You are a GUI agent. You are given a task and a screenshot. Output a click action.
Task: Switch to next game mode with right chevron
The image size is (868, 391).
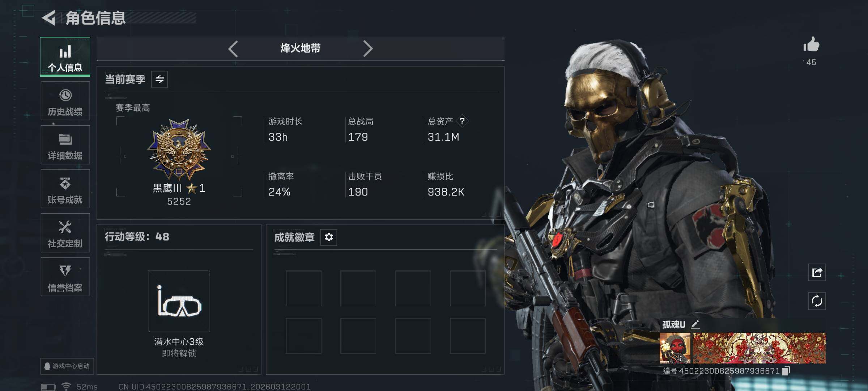(367, 49)
